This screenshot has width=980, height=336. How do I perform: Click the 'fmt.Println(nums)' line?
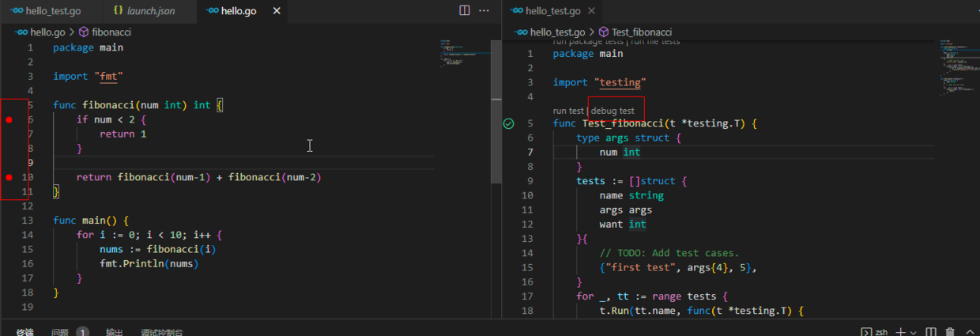tap(149, 263)
